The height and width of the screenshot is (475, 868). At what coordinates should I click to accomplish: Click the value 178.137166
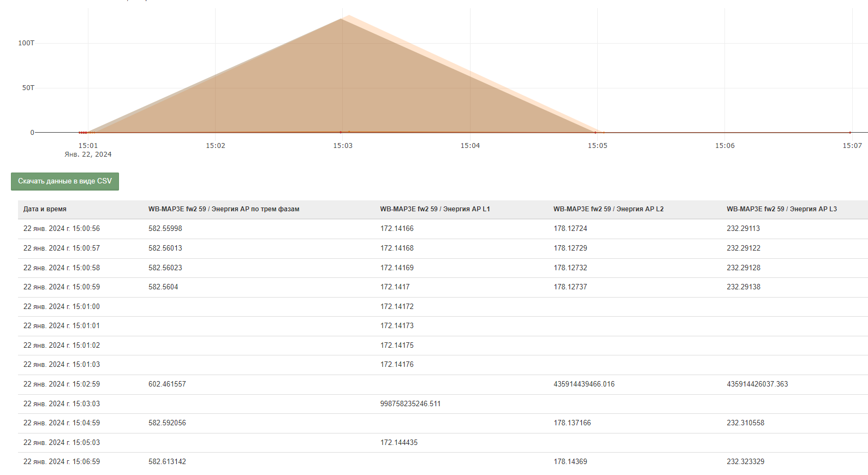[572, 423]
